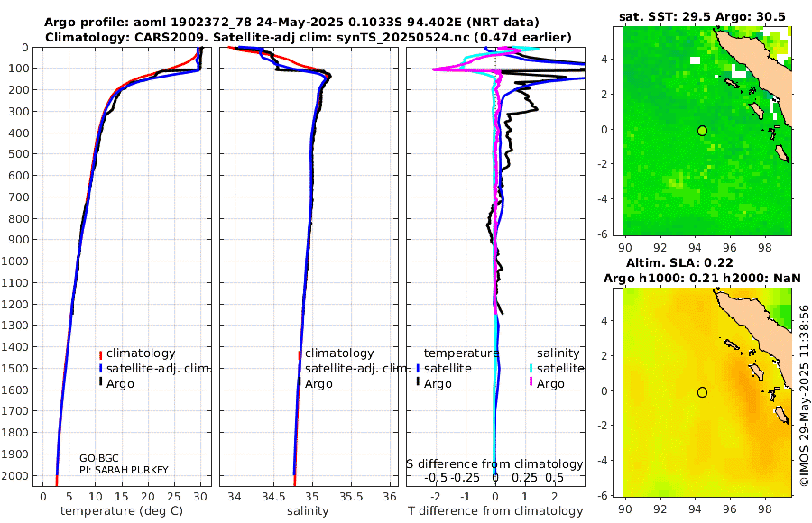Click the 'sat. SST: 29.5 Argo: 30.5' heading

(x=702, y=16)
